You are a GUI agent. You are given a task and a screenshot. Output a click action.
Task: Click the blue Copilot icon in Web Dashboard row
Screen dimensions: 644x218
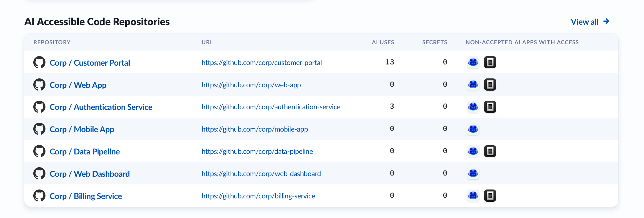[x=473, y=173]
